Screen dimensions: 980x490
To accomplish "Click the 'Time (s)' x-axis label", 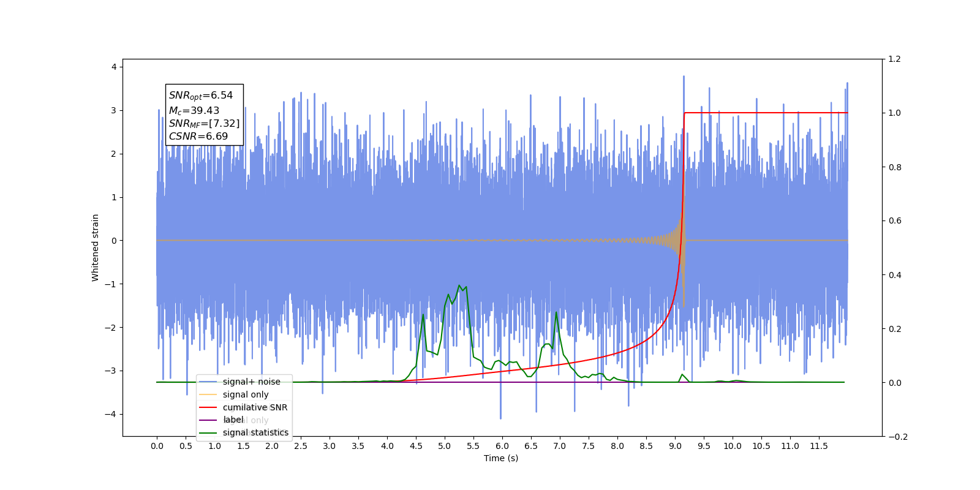I will (501, 458).
